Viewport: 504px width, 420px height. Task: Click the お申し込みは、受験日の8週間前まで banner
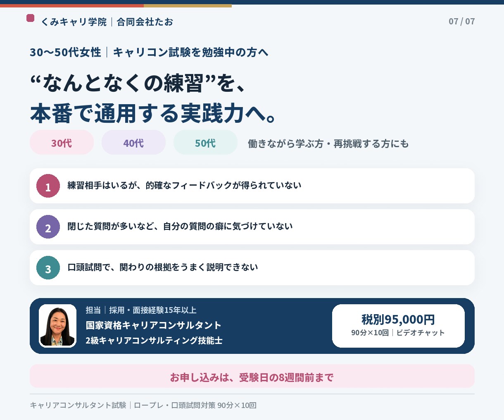[252, 376]
